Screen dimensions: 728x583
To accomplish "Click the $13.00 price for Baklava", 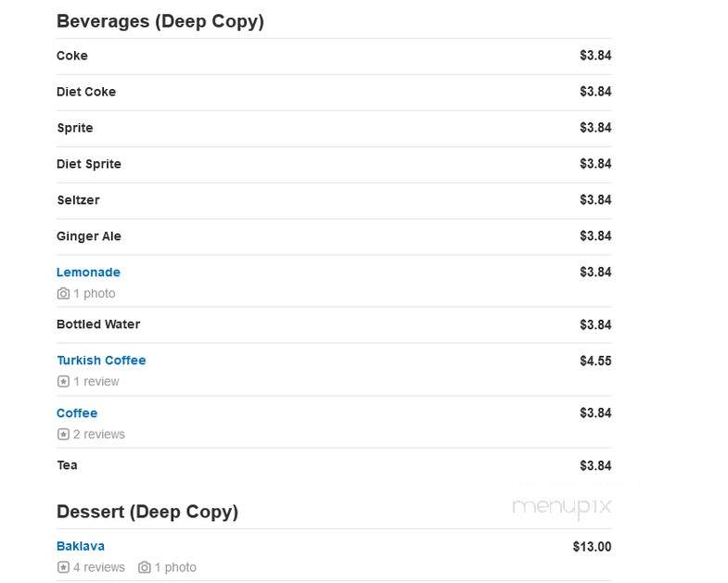I will tap(592, 547).
